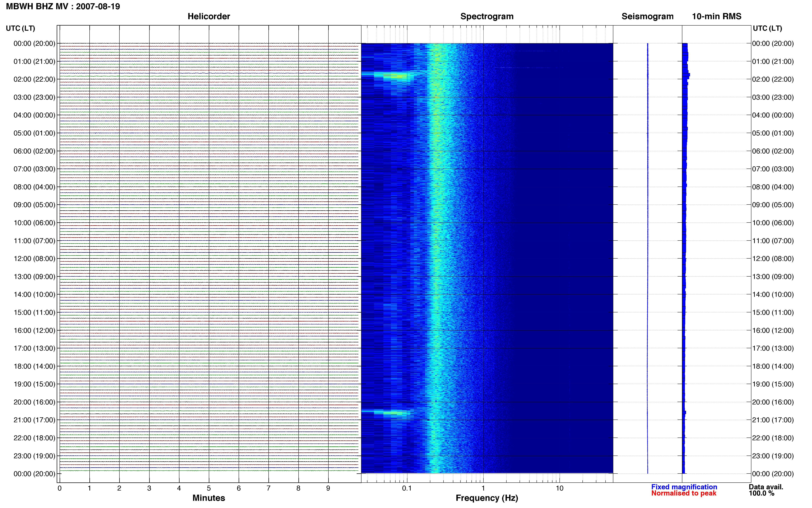This screenshot has width=812, height=508.
Task: Click 'UTC (LT)' label above the Helicorder time axis
Action: tap(21, 28)
